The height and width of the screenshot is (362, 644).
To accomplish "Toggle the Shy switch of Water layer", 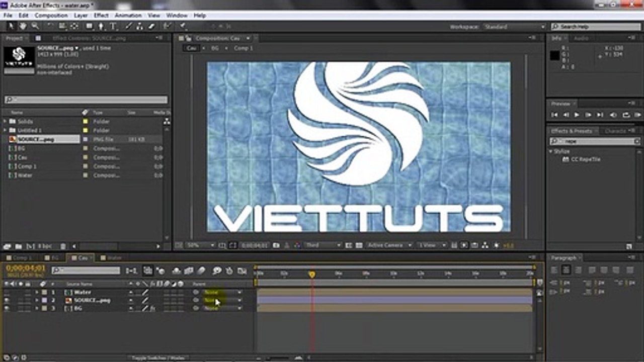I will click(x=131, y=292).
